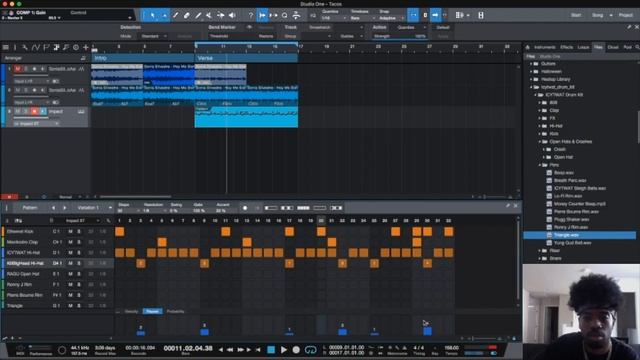The width and height of the screenshot is (640, 360).
Task: Mute track 1 in the arrangement
Action: click(18, 69)
